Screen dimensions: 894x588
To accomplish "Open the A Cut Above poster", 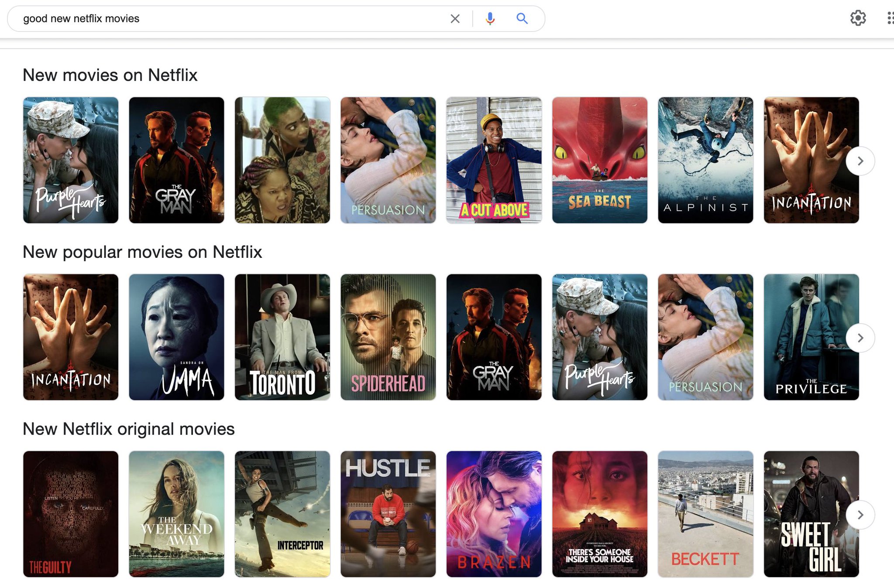I will point(494,160).
